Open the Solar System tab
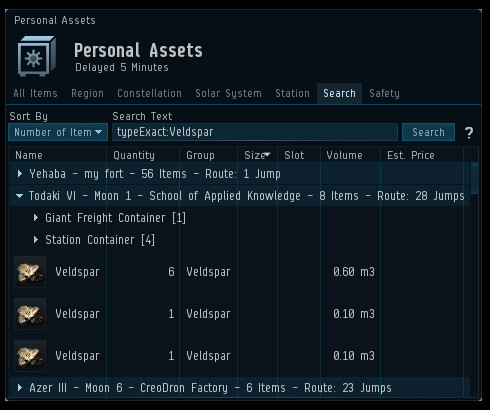Viewport: 490px width, 410px height. [228, 93]
